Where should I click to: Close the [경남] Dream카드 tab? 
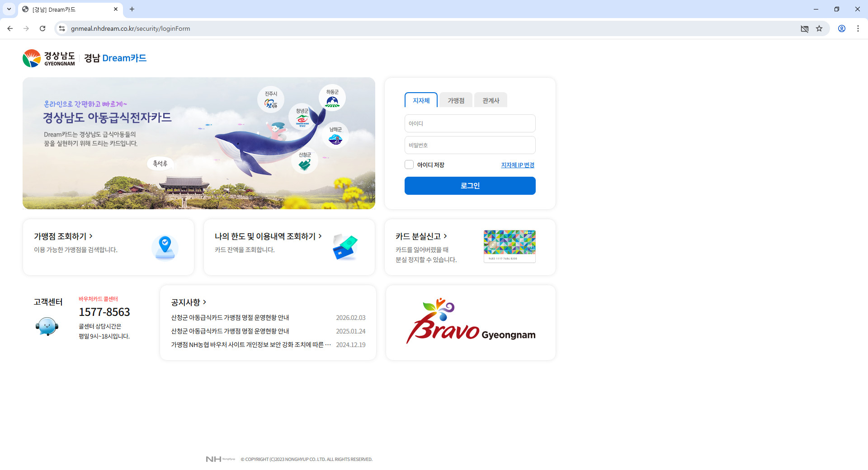point(116,9)
